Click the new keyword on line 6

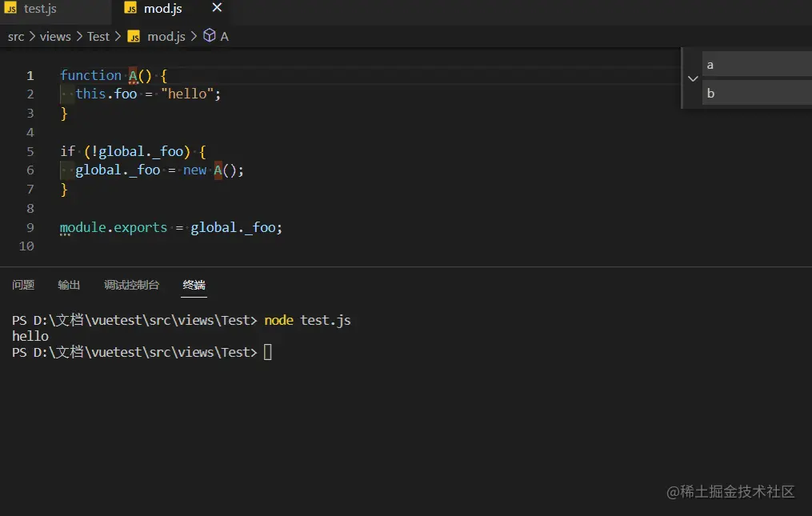coord(194,170)
